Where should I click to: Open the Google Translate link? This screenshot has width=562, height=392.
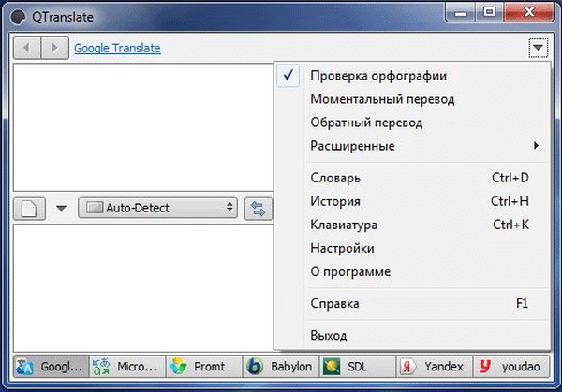pos(117,48)
